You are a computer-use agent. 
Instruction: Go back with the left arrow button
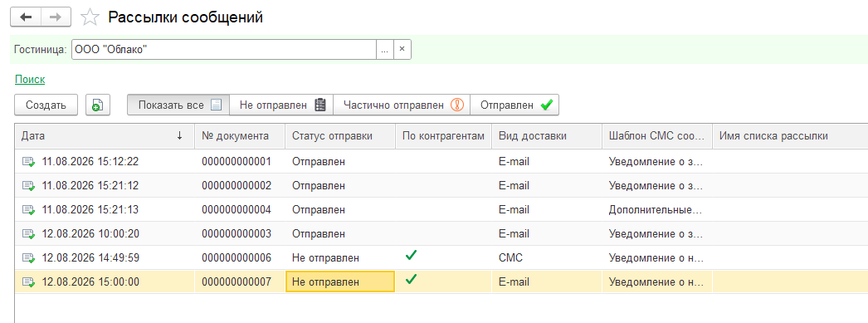pyautogui.click(x=26, y=17)
